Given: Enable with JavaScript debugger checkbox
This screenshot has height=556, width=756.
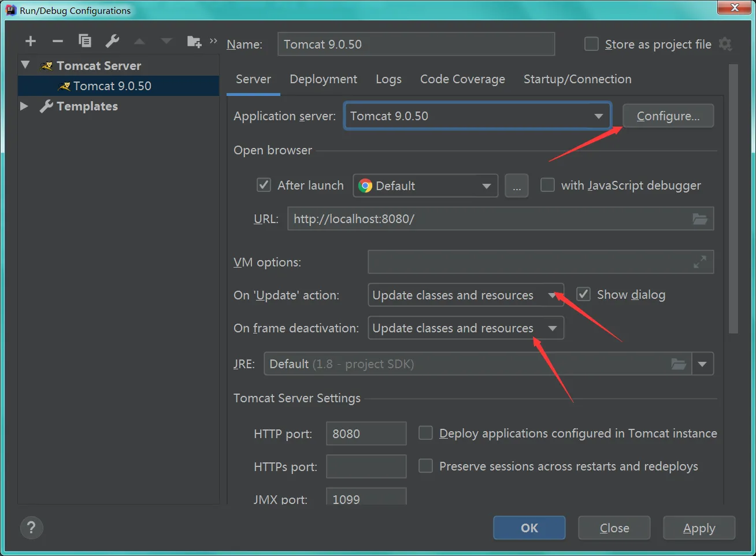Looking at the screenshot, I should [547, 185].
